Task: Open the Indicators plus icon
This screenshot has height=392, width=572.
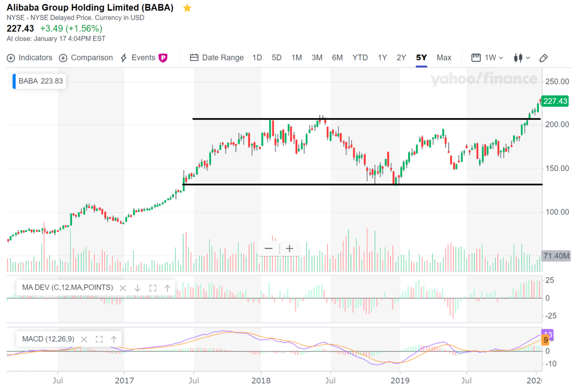Action: [x=11, y=58]
